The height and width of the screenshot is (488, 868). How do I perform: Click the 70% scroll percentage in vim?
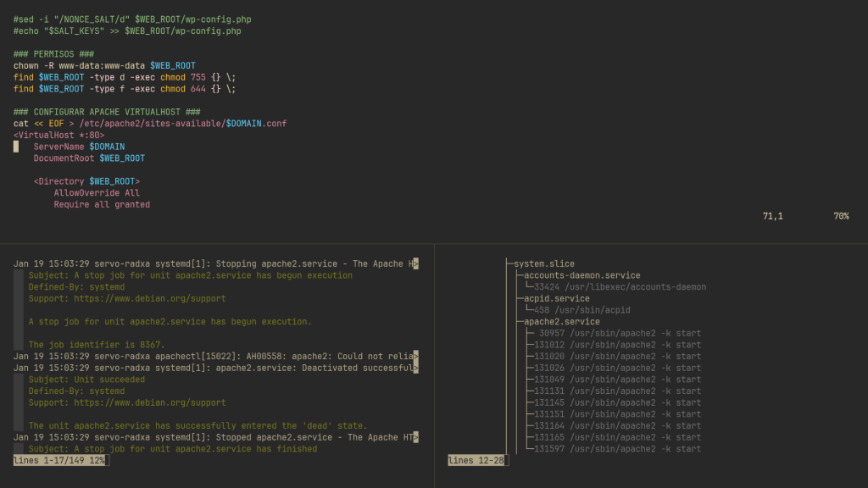841,216
